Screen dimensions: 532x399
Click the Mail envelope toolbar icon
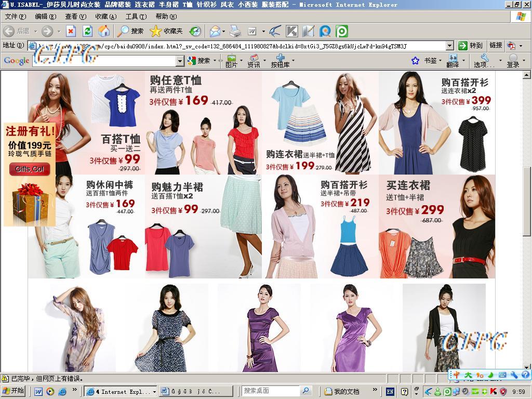[x=215, y=31]
